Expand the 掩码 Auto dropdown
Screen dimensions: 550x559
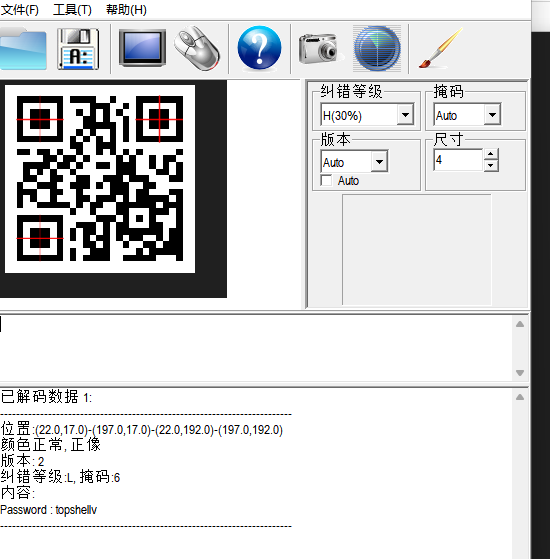pyautogui.click(x=492, y=115)
